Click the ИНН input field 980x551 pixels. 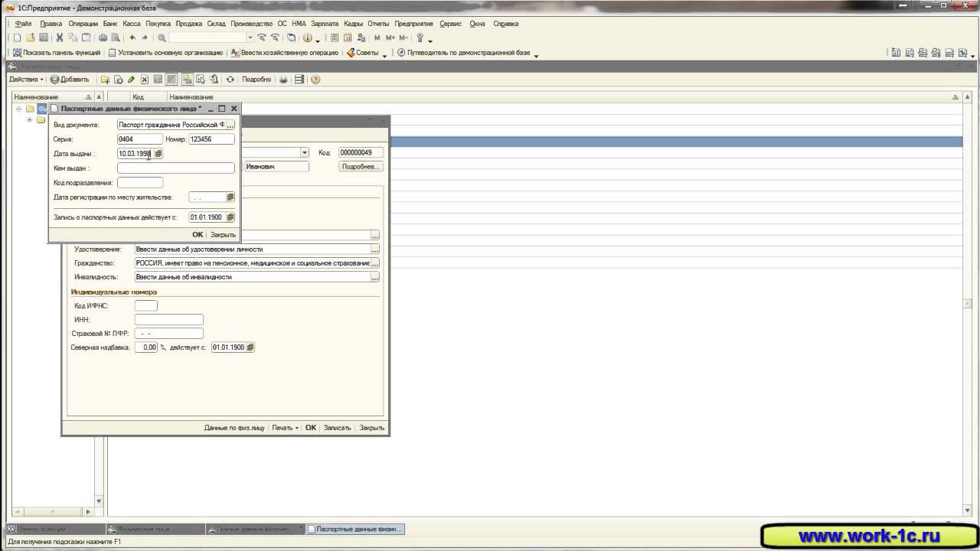169,320
